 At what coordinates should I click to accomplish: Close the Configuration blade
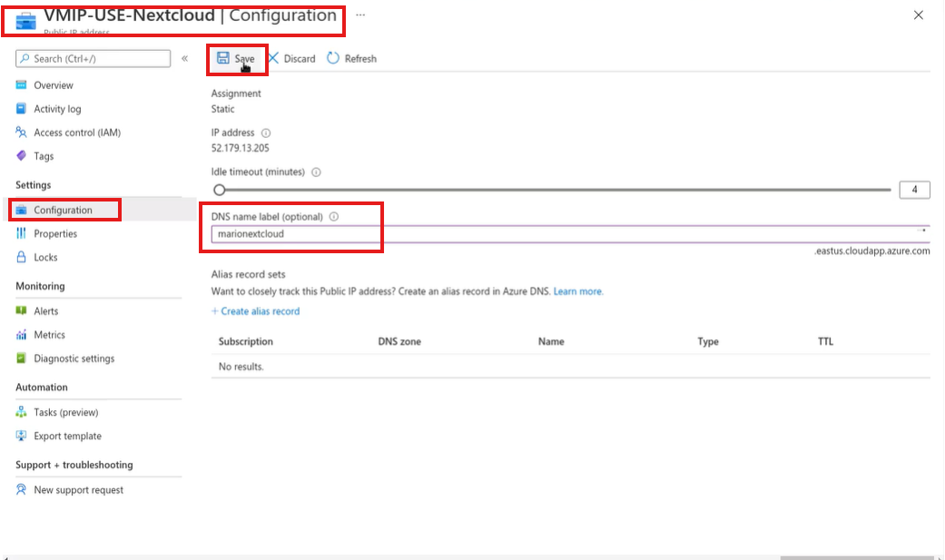click(918, 15)
